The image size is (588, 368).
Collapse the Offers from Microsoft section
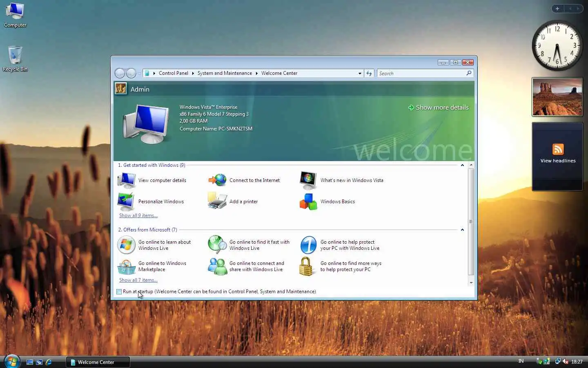(462, 230)
